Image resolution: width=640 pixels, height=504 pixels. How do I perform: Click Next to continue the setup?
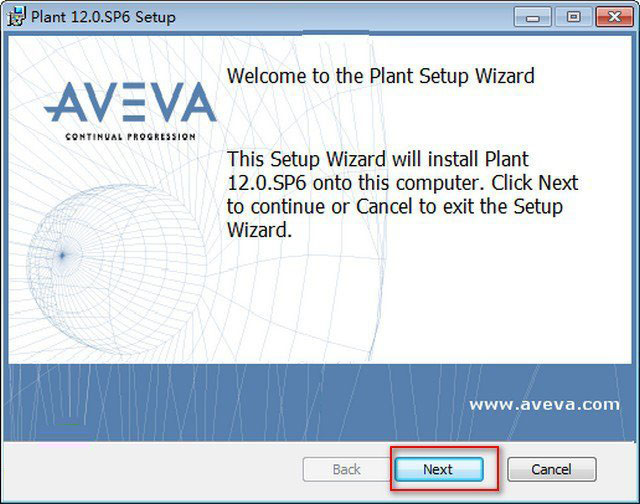point(439,469)
